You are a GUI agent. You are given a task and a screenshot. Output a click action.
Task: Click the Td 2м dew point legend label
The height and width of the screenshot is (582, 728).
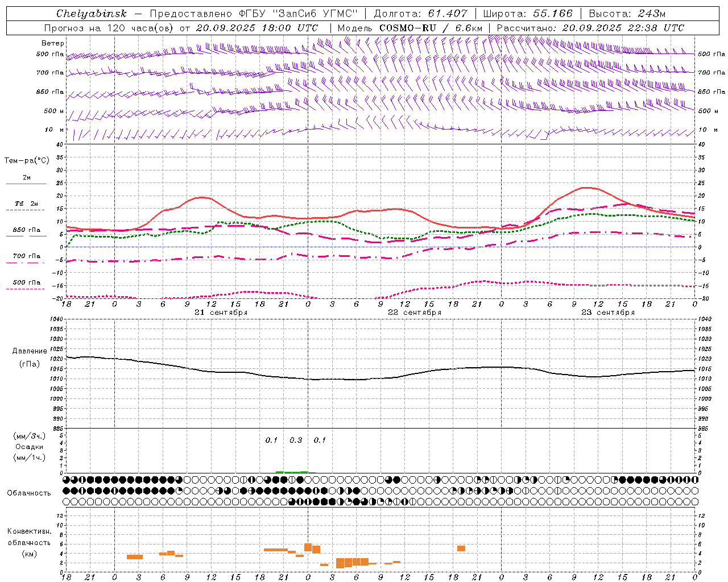point(27,203)
